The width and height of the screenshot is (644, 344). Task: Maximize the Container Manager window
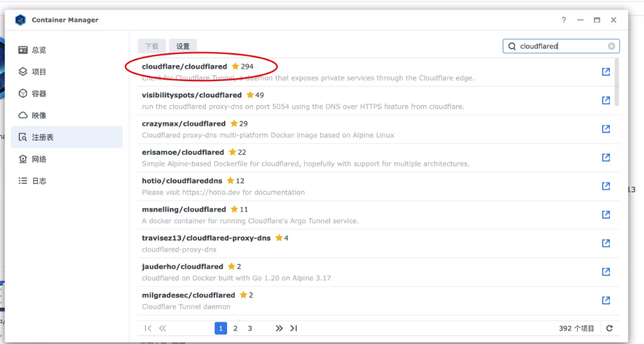(x=597, y=20)
